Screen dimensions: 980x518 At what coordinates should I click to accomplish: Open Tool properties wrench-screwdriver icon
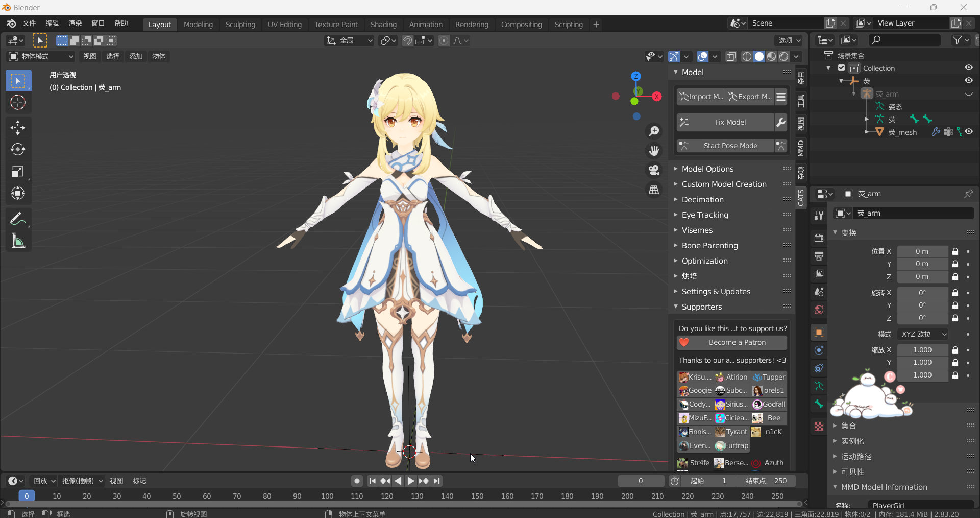pos(819,216)
